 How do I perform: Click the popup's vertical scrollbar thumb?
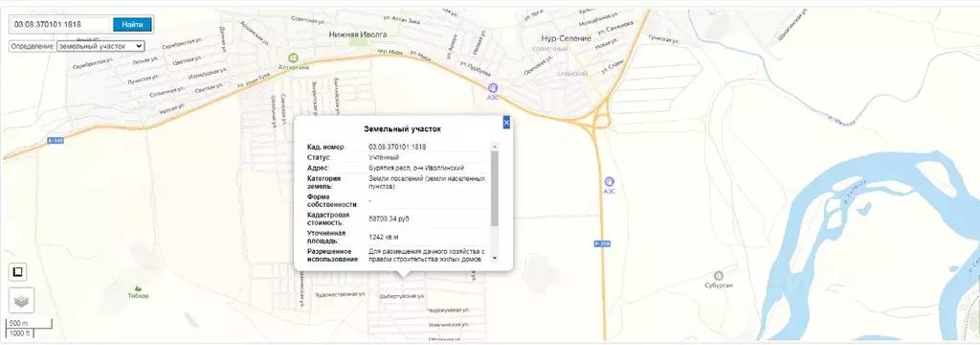pyautogui.click(x=495, y=188)
